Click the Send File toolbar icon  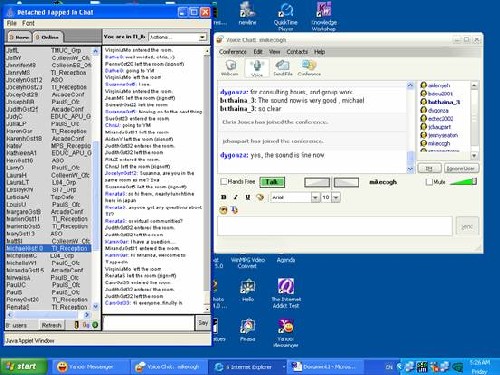tap(283, 68)
